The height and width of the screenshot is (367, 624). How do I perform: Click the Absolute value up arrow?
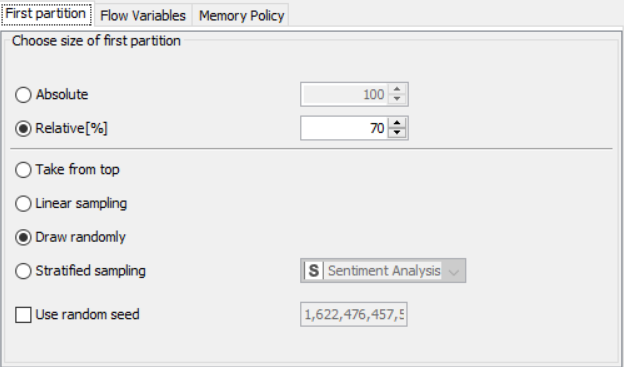pyautogui.click(x=397, y=89)
